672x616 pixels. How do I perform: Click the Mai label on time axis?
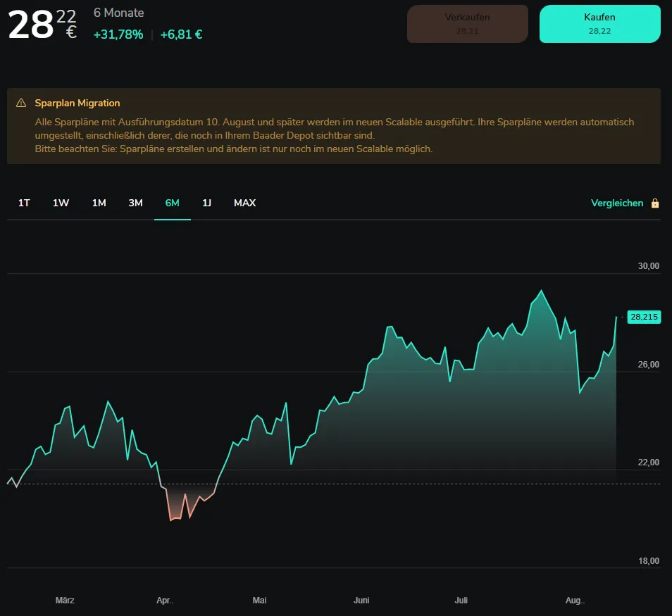coord(259,600)
